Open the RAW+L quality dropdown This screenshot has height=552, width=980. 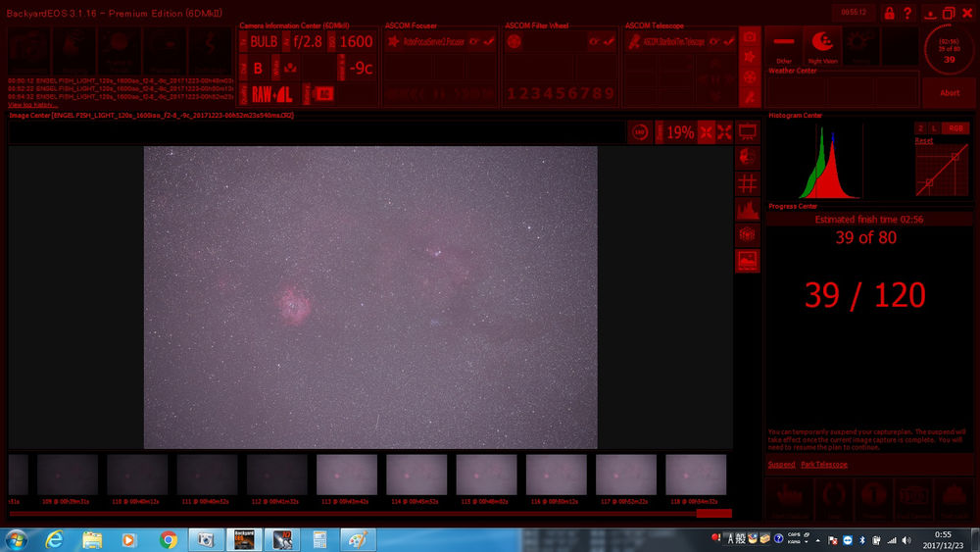click(x=271, y=94)
